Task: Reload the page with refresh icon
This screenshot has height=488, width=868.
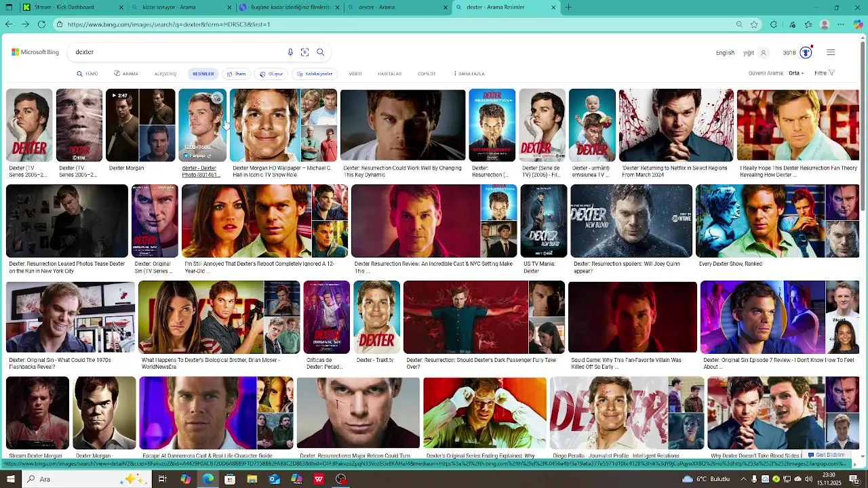Action: (41, 24)
